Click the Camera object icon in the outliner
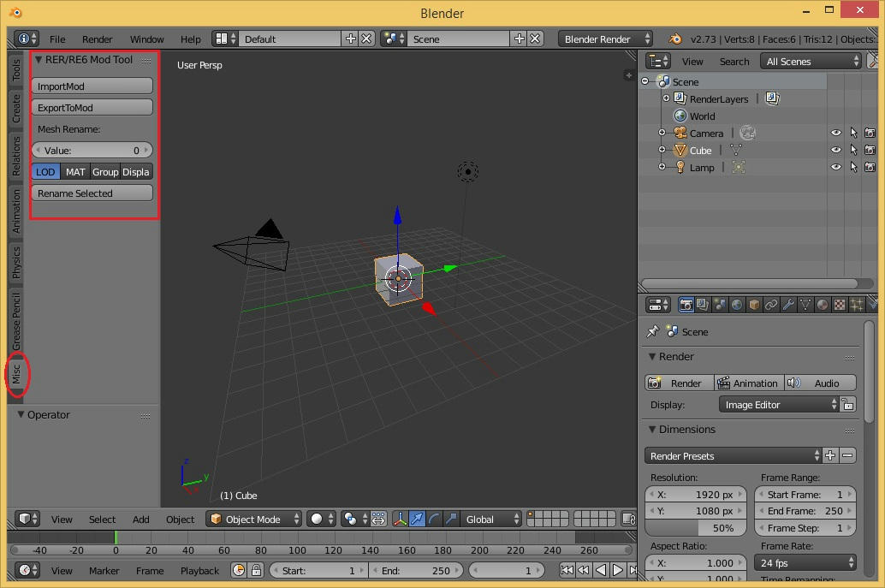This screenshot has width=885, height=588. [x=680, y=134]
